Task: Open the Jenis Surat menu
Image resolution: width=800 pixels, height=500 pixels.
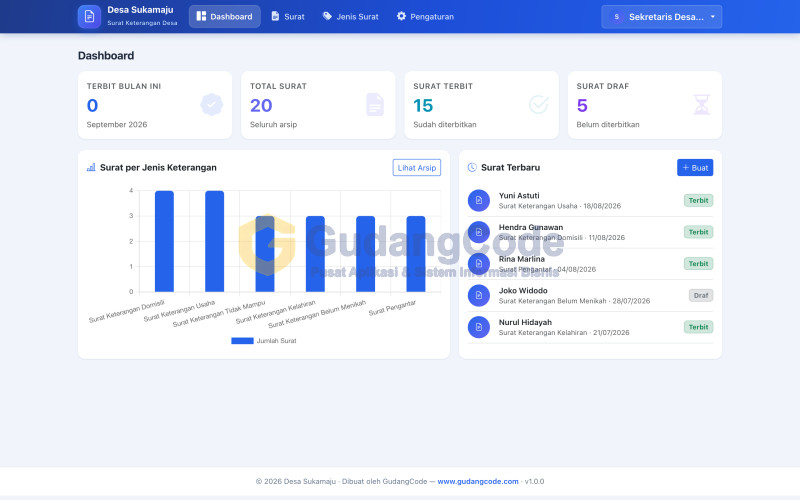Action: click(x=351, y=16)
